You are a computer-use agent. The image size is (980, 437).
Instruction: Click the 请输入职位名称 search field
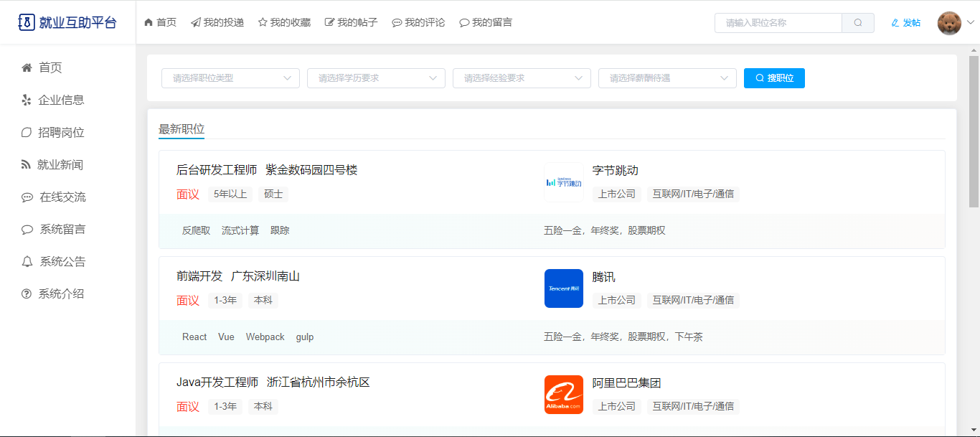778,23
